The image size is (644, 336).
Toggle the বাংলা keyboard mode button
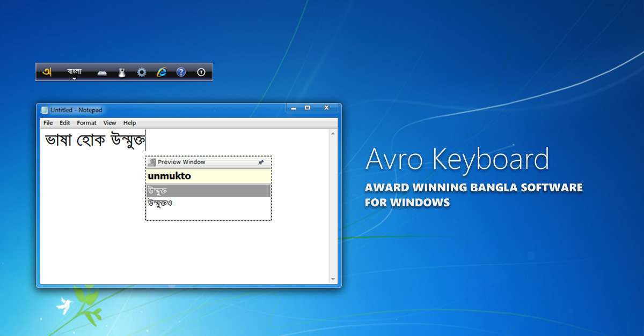75,72
